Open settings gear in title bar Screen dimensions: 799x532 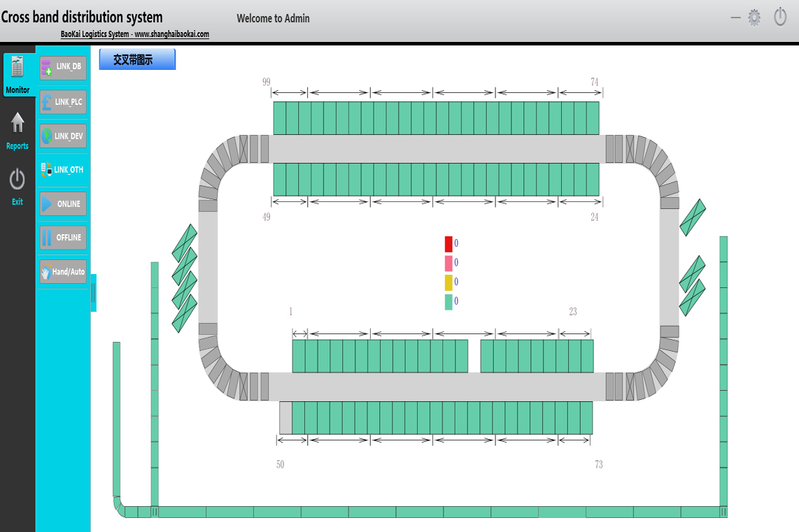point(754,17)
